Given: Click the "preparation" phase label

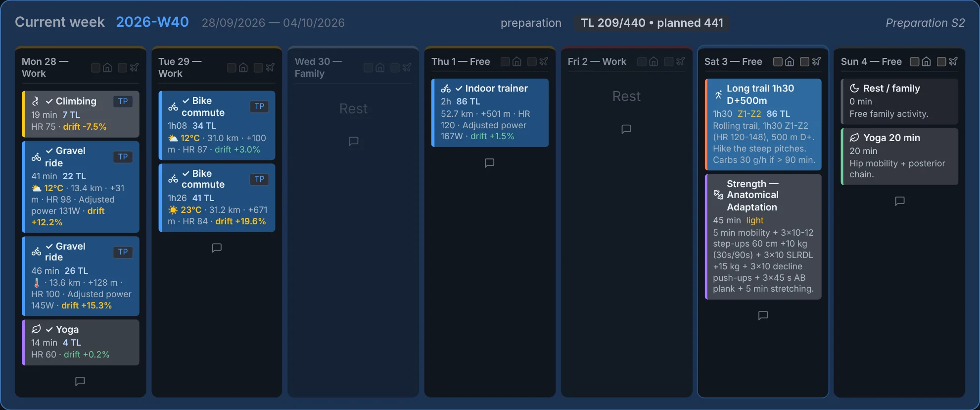Looking at the screenshot, I should [531, 23].
